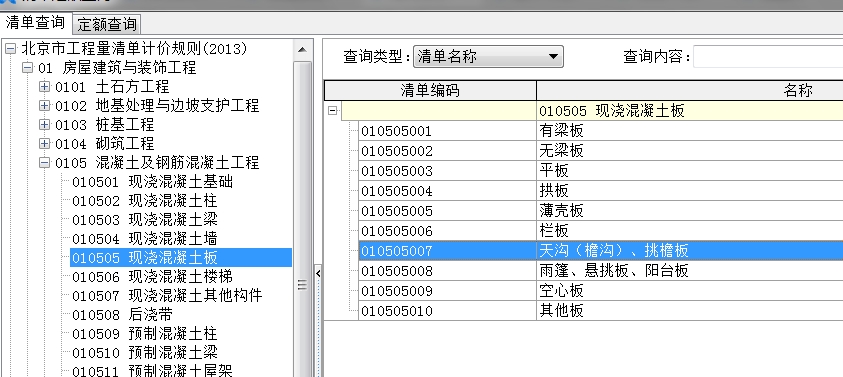The width and height of the screenshot is (843, 377).
Task: Click the 010505 现浇混凝土板 group header row
Action: click(x=592, y=111)
